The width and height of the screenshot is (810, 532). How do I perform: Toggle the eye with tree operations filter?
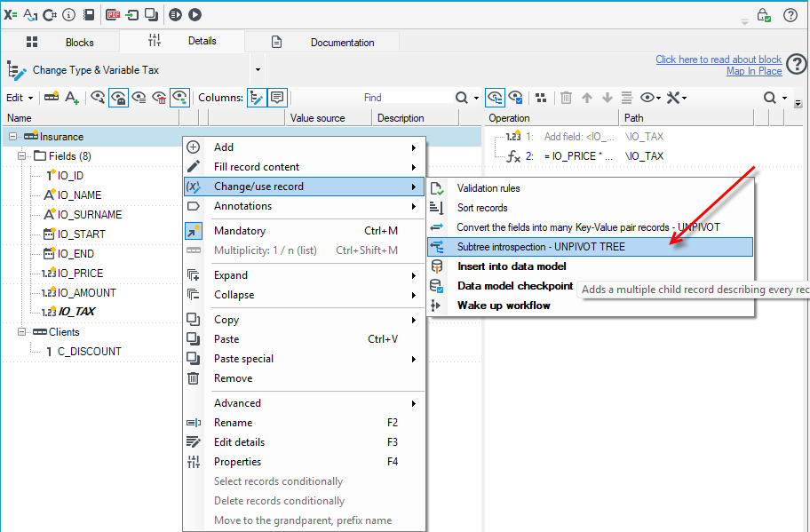tap(495, 97)
